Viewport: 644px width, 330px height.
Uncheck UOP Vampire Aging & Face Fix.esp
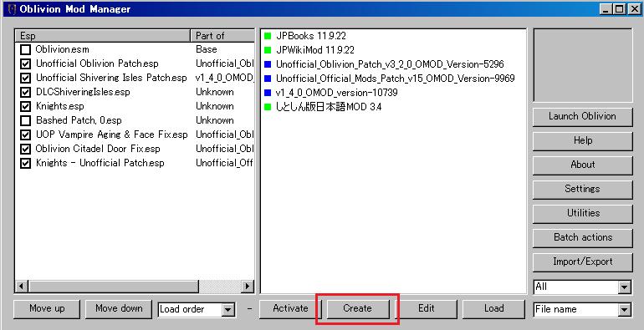coord(25,135)
